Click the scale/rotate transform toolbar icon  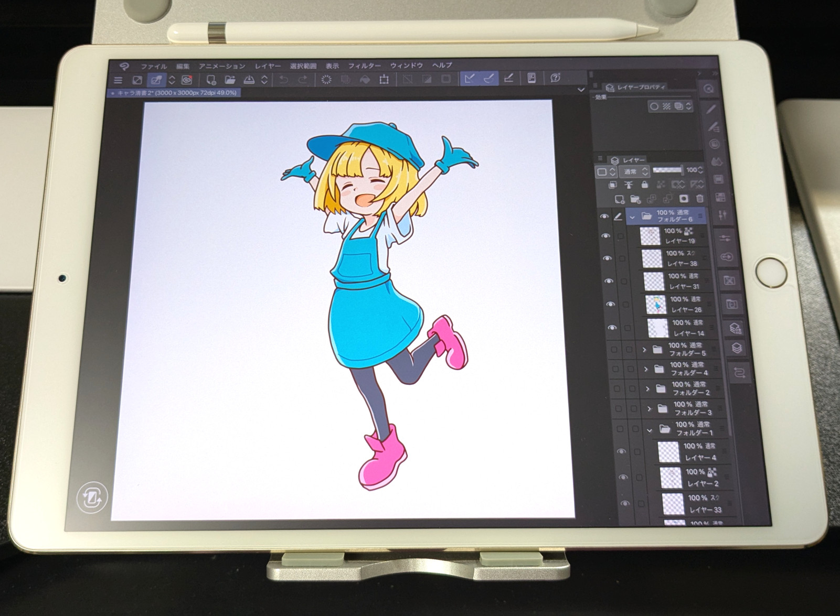[x=384, y=80]
